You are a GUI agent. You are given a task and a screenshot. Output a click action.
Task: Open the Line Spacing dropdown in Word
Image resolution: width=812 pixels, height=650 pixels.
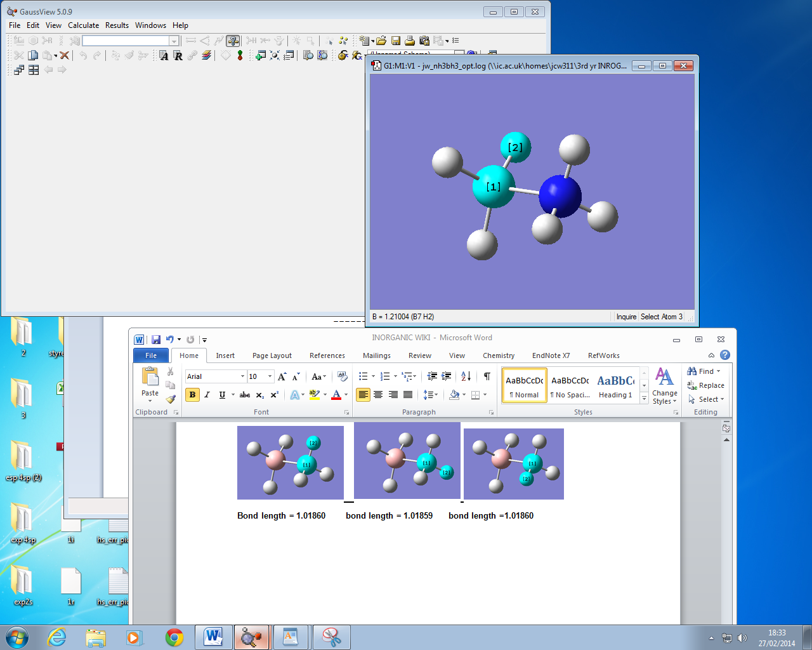[431, 395]
